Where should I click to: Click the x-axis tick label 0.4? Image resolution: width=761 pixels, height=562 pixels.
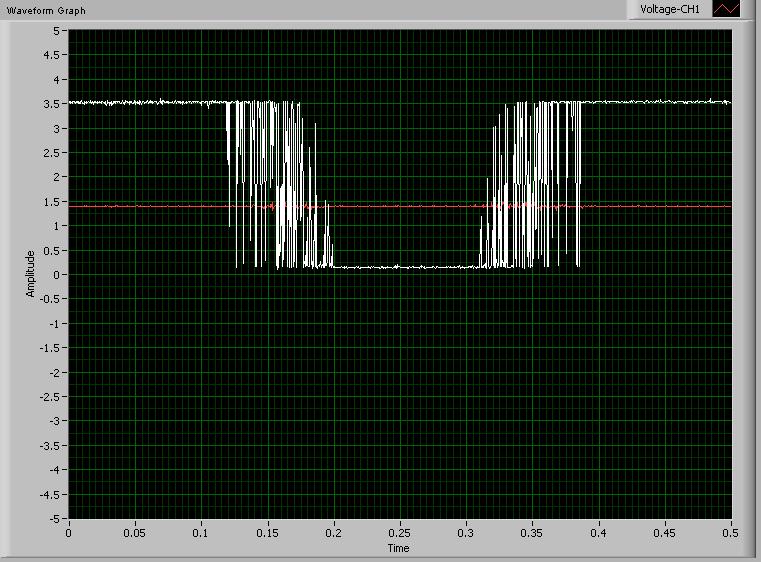point(599,533)
